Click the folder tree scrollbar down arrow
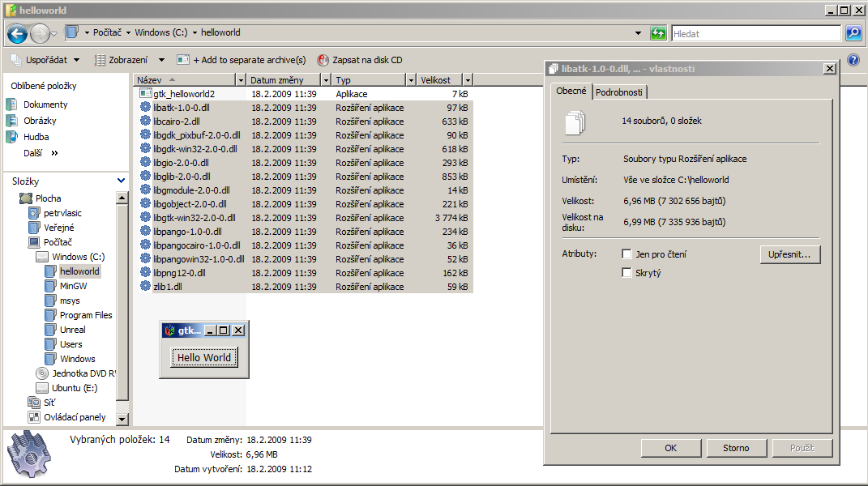 pos(122,419)
